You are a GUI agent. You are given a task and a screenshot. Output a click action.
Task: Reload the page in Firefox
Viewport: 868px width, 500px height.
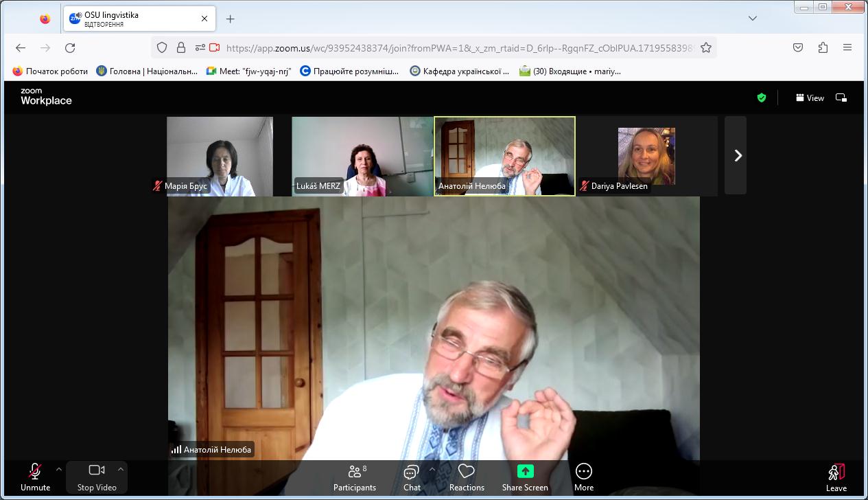(70, 48)
